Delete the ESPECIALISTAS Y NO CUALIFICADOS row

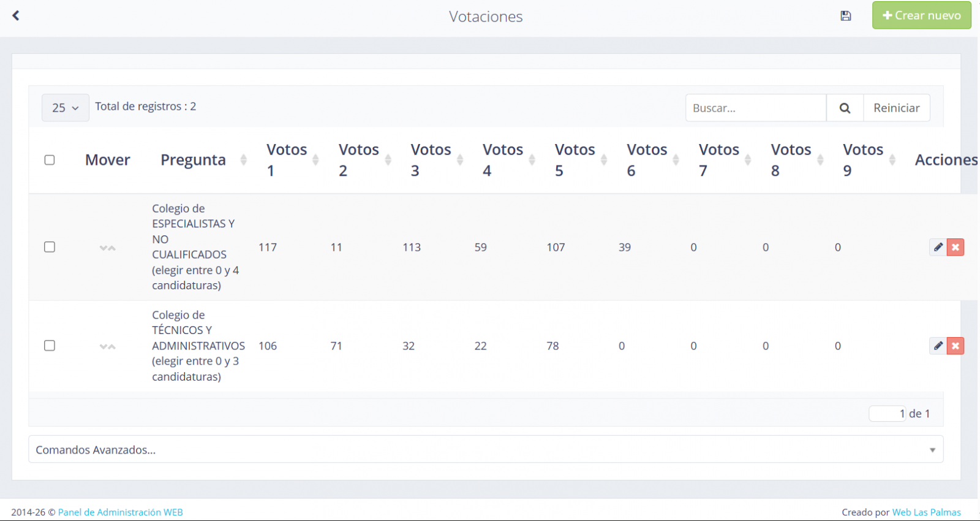(x=956, y=247)
